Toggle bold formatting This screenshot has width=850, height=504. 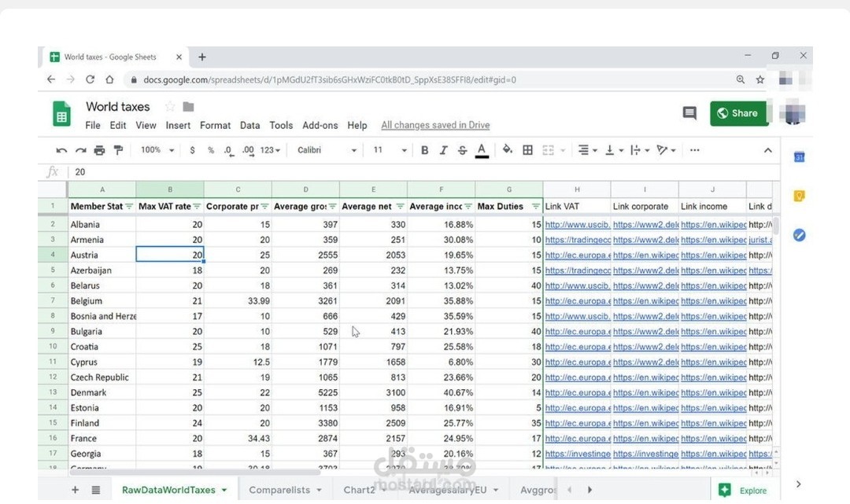pyautogui.click(x=424, y=150)
